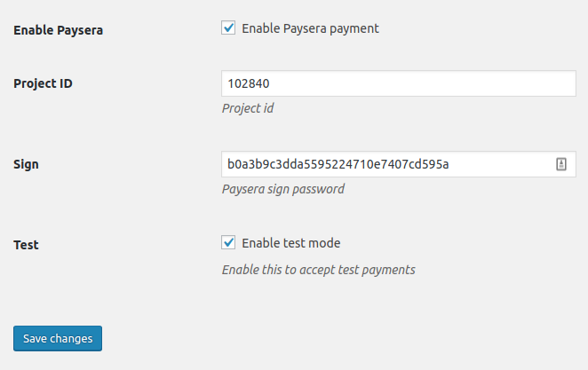
Task: Click the bold "Sign" row heading
Action: point(27,164)
